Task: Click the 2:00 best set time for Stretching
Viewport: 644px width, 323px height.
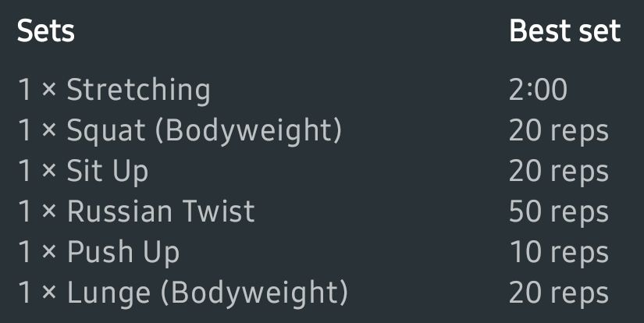Action: tap(538, 91)
